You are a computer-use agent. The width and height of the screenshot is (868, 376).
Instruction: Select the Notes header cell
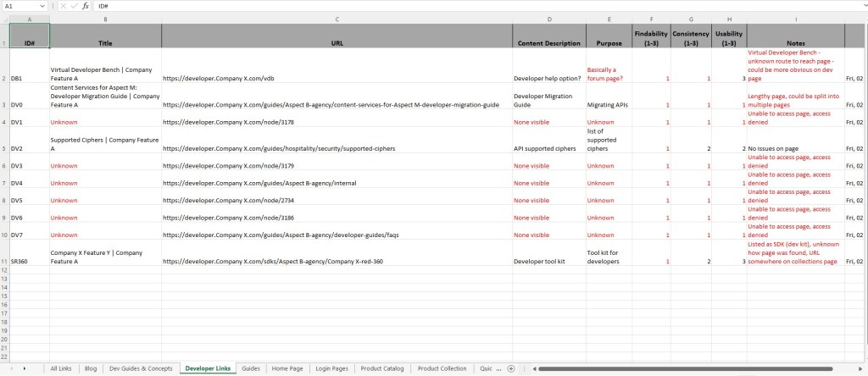tap(795, 43)
